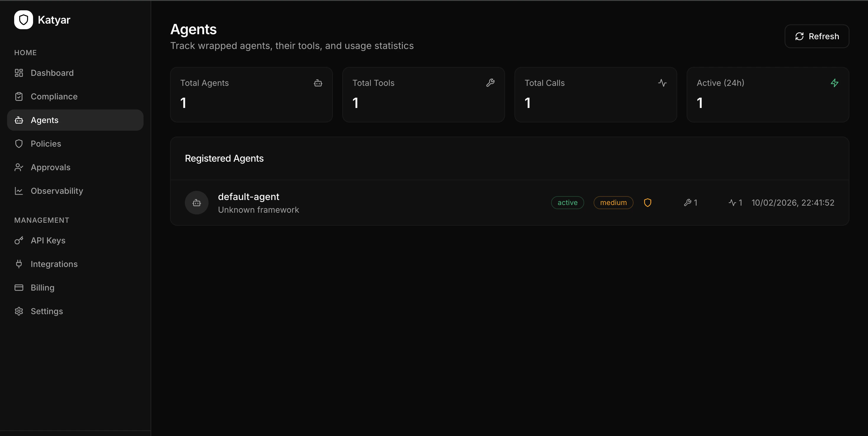
Task: Click the Settings gear icon
Action: pyautogui.click(x=19, y=311)
